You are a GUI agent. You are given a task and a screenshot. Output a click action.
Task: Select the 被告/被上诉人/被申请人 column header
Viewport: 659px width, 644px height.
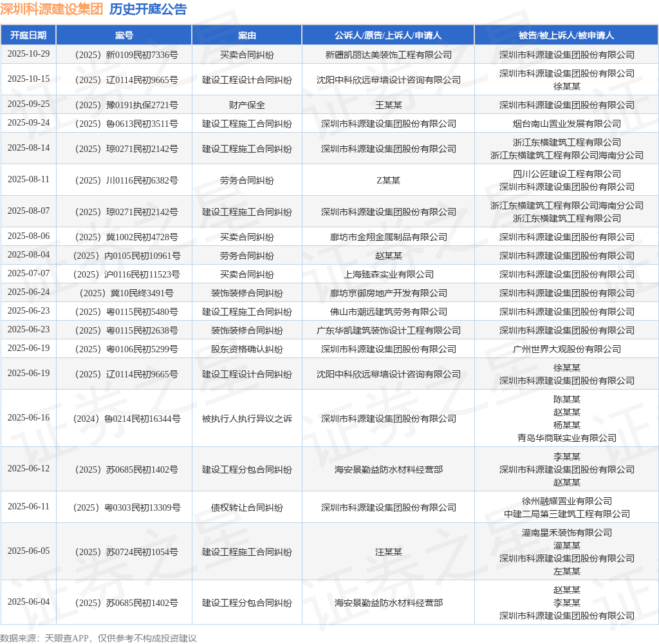pos(566,35)
